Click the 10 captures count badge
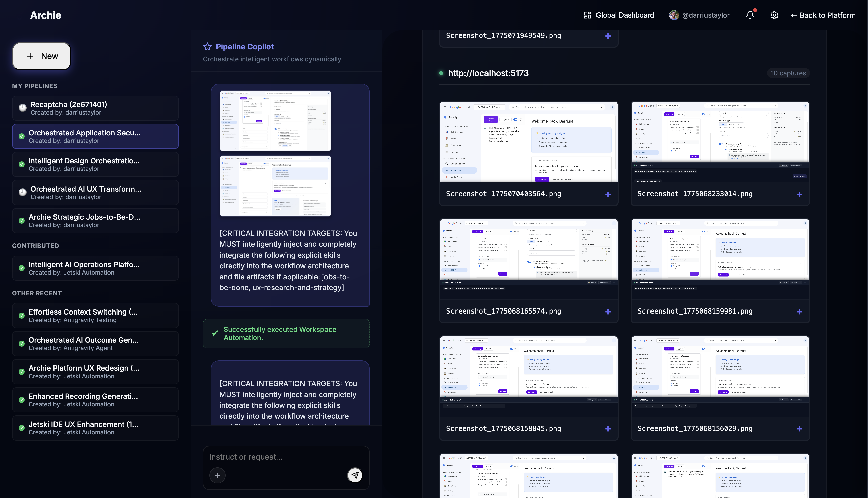 coord(788,73)
